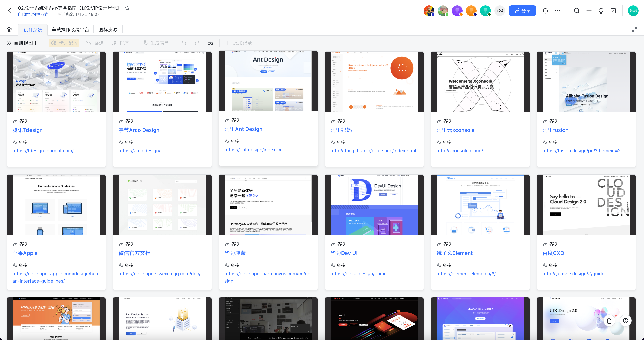Open the checkbox tasks icon
The width and height of the screenshot is (644, 340).
click(x=613, y=11)
